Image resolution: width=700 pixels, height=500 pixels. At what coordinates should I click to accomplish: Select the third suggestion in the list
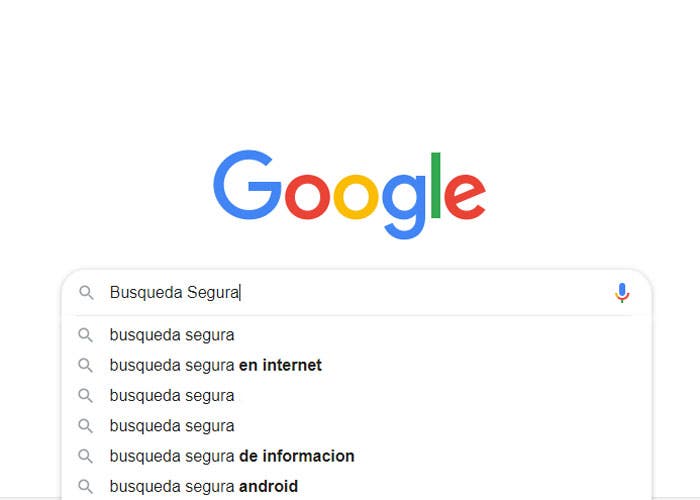(172, 395)
